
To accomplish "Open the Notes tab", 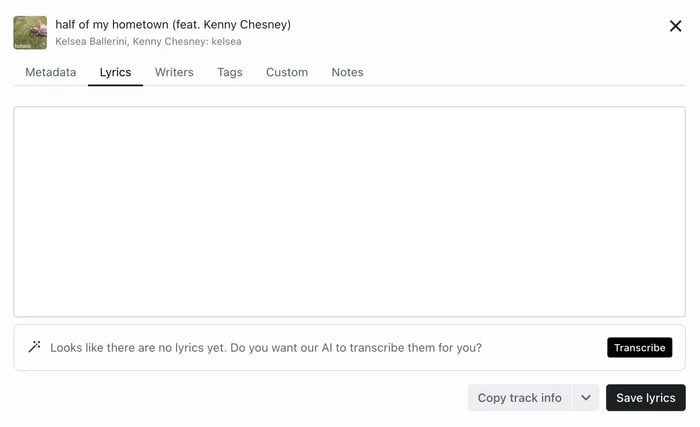I will click(x=347, y=72).
